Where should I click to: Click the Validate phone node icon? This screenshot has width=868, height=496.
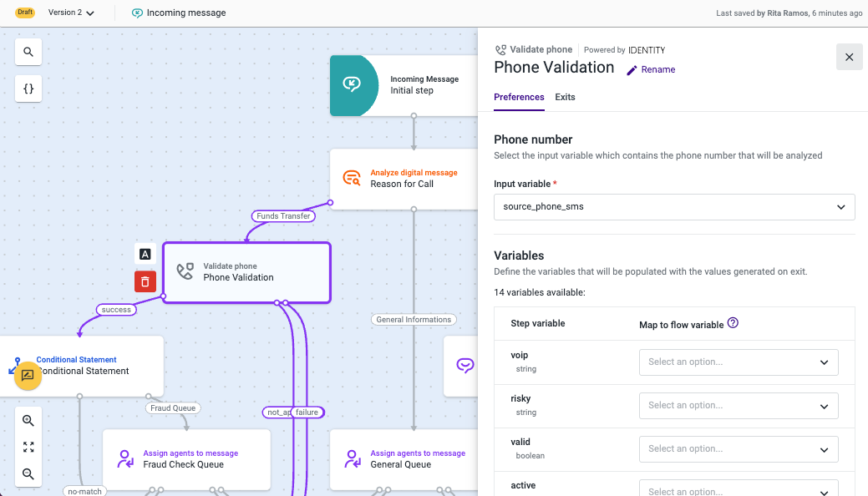coord(185,271)
